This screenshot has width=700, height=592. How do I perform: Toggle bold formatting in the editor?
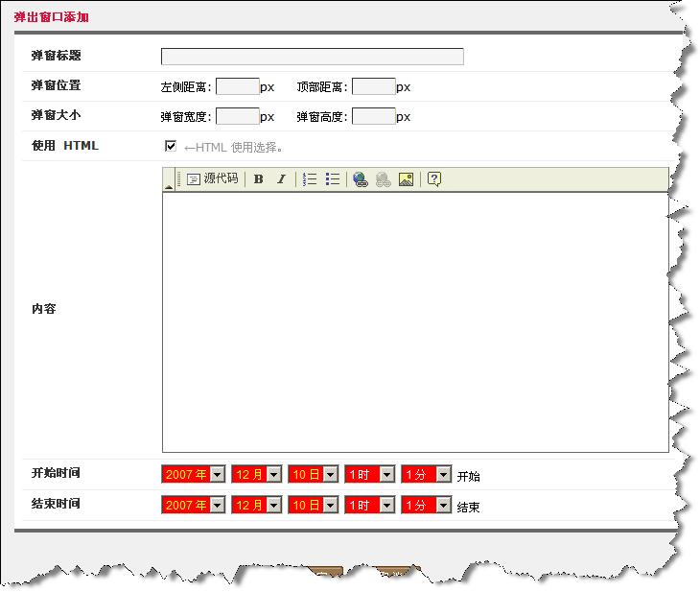tap(259, 179)
